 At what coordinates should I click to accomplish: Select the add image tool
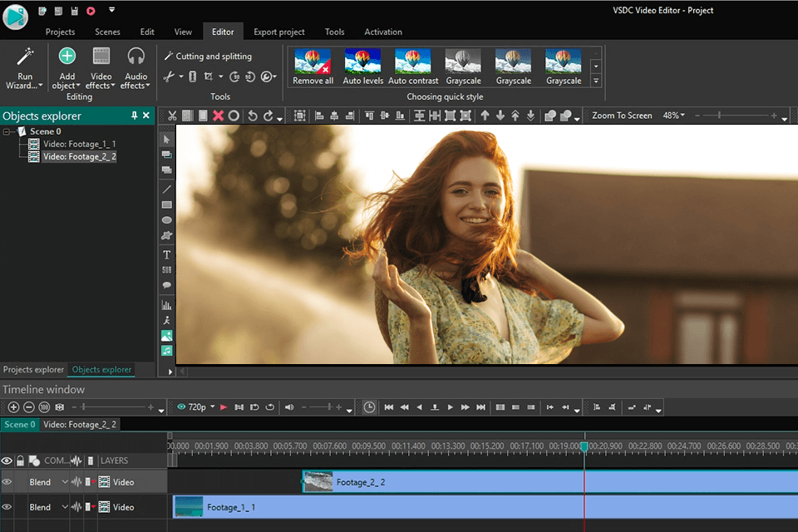click(166, 336)
